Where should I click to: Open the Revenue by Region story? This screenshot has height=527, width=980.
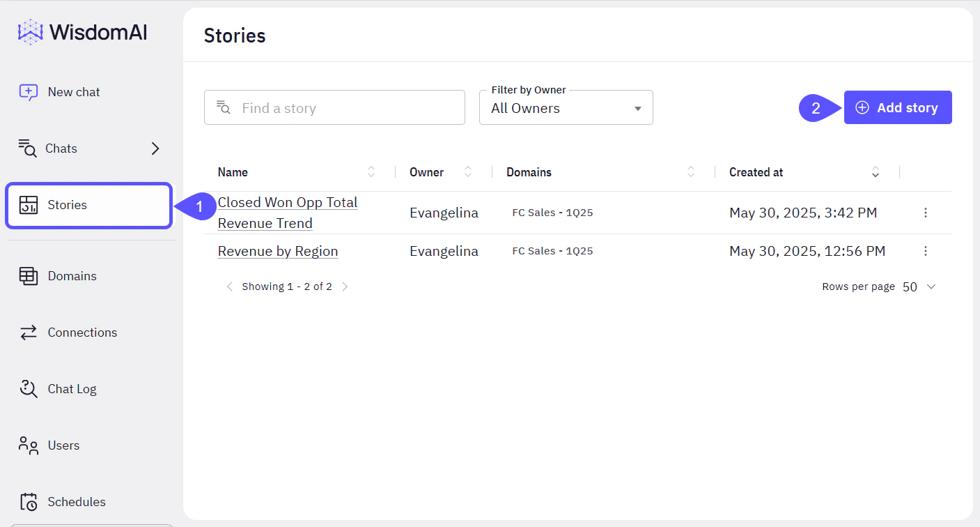(277, 250)
